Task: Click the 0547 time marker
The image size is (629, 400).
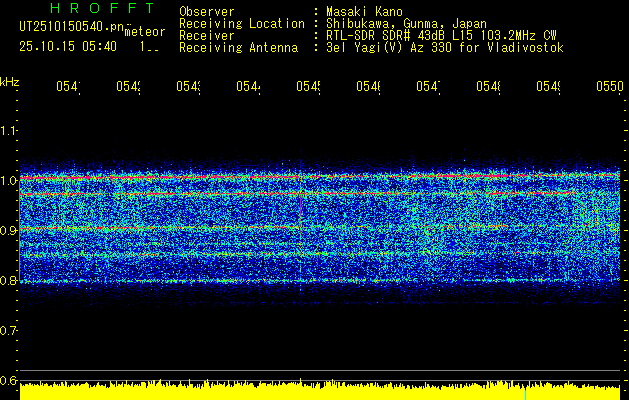Action: tap(428, 86)
